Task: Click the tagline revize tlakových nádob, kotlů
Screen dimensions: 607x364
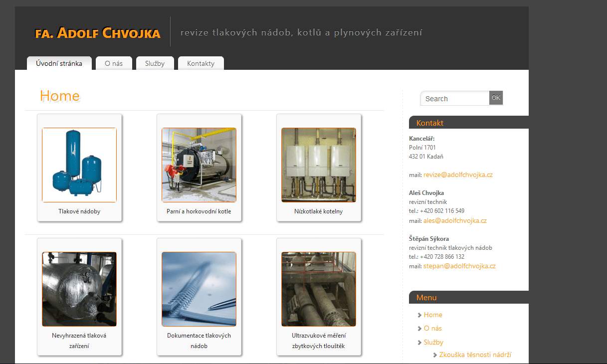Action: pyautogui.click(x=301, y=33)
